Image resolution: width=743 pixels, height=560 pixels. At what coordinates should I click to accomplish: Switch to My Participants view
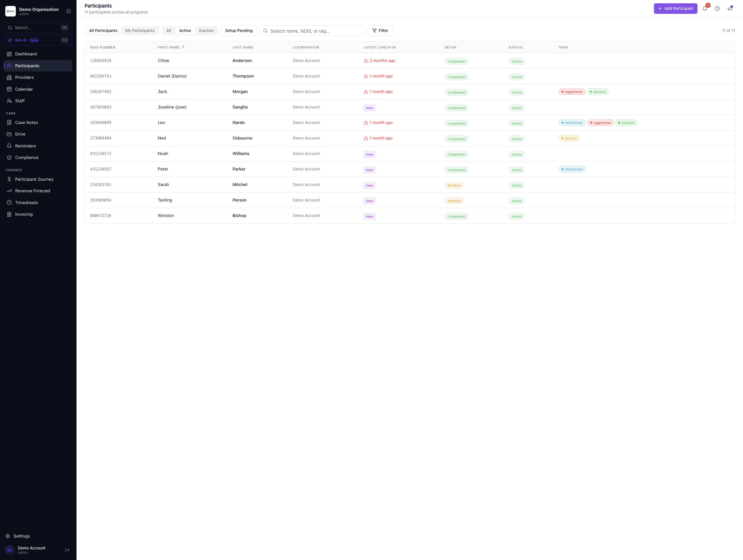140,31
